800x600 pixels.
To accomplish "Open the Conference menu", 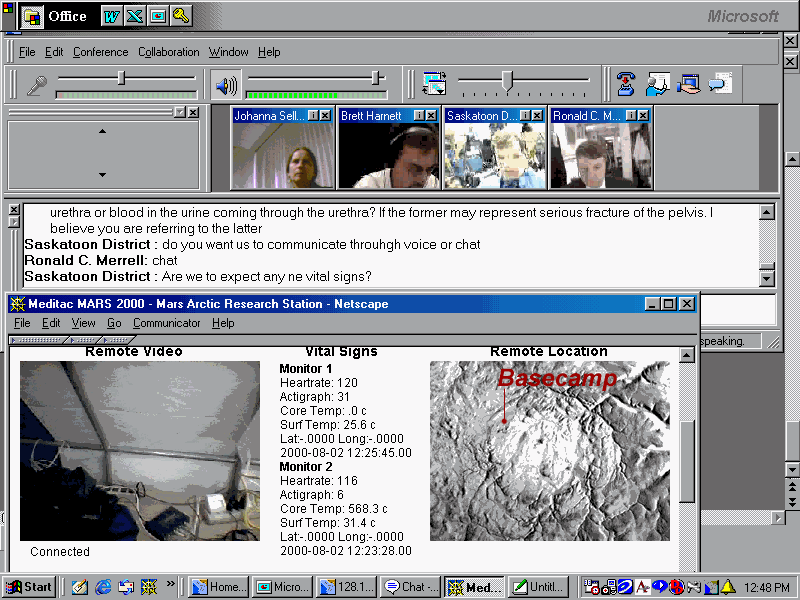I will [x=101, y=52].
